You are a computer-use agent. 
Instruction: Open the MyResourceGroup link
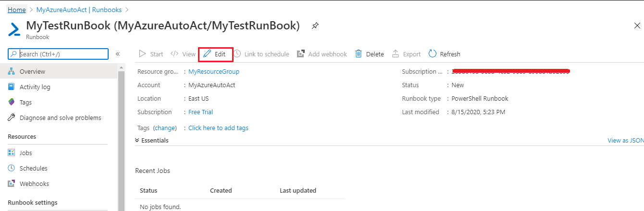tap(213, 72)
